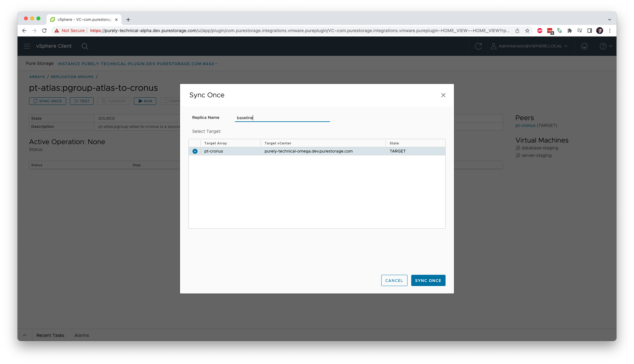Open the green phone extension icon
The width and height of the screenshot is (634, 364).
[560, 31]
